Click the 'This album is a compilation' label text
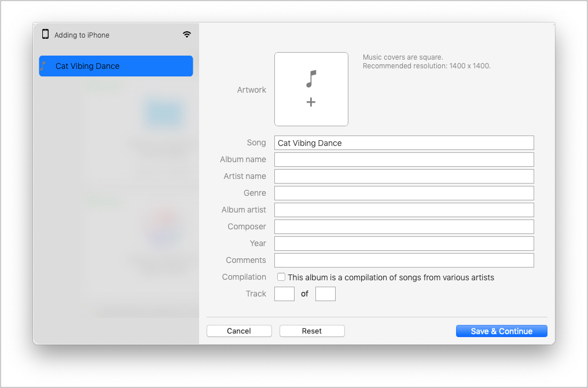Image resolution: width=588 pixels, height=388 pixels. tap(391, 277)
